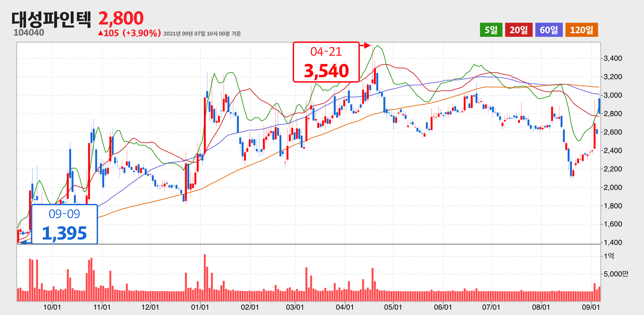Screen dimensions: 644x315
Task: Click the 12/01 date axis label
Action: (150, 307)
